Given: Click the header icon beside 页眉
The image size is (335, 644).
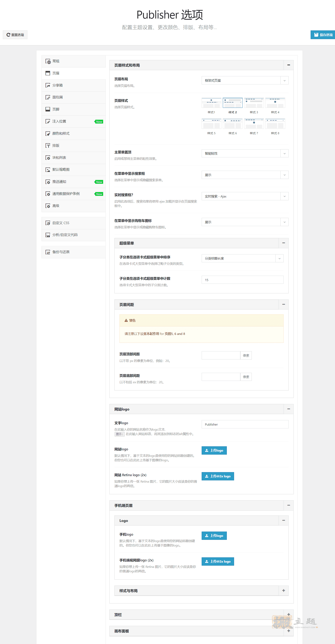Looking at the screenshot, I should point(48,73).
